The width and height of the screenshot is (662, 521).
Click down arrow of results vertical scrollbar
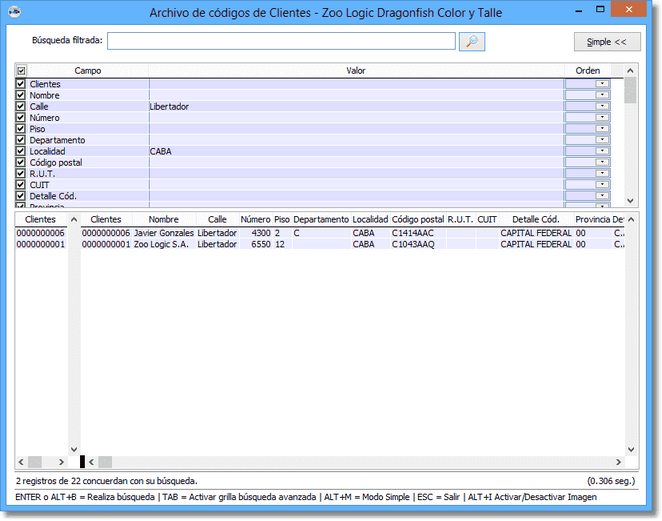pyautogui.click(x=631, y=449)
